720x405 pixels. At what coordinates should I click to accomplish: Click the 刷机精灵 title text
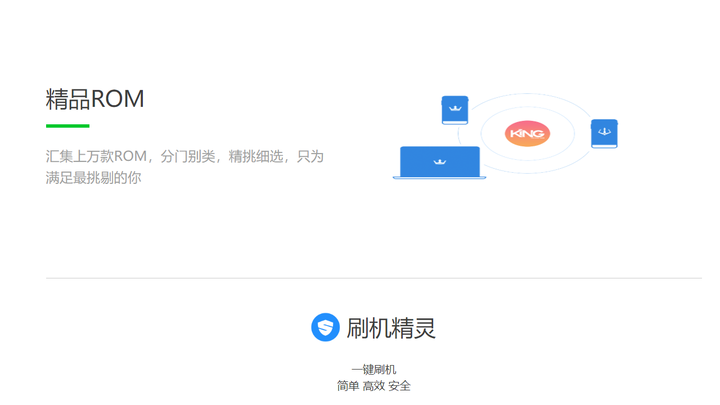point(391,328)
